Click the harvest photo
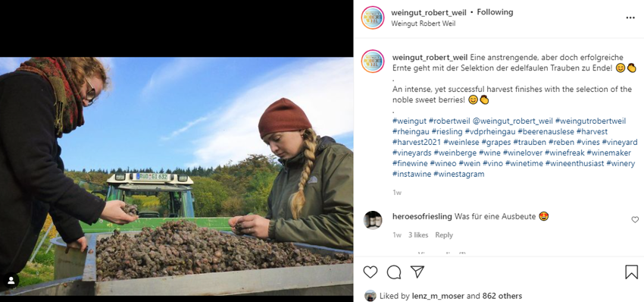The height and width of the screenshot is (302, 644). pos(177,176)
